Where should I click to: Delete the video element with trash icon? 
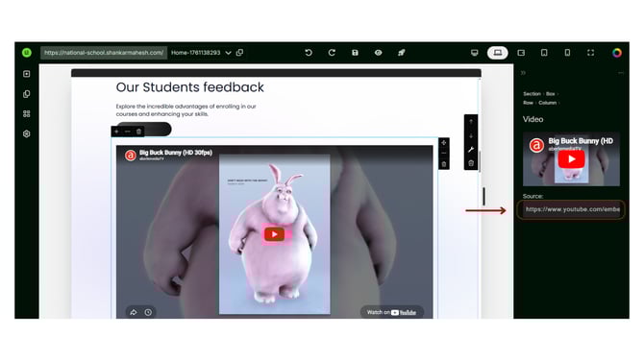443,164
